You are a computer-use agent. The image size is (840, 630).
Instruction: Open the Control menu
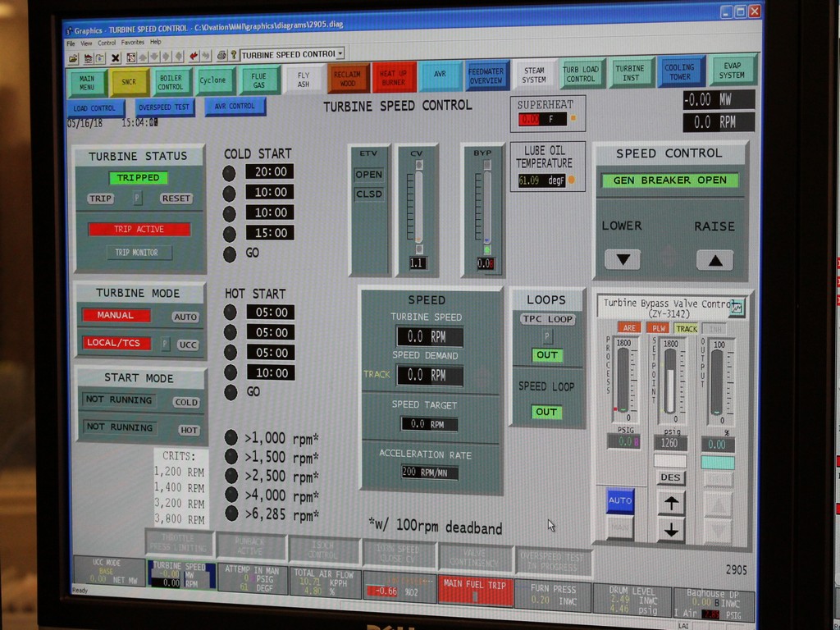(107, 43)
